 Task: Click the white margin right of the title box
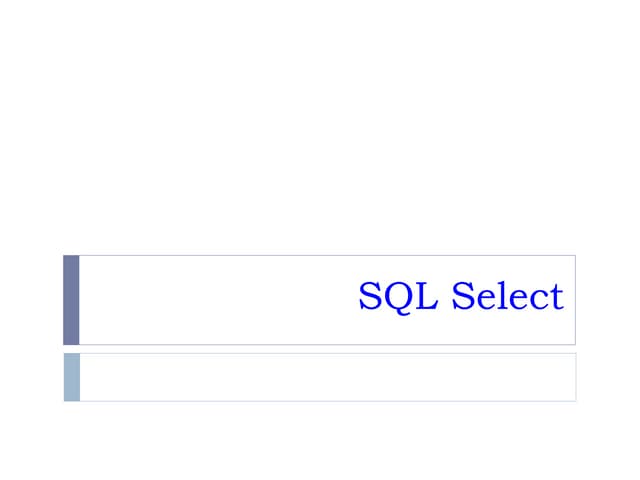pos(608,300)
